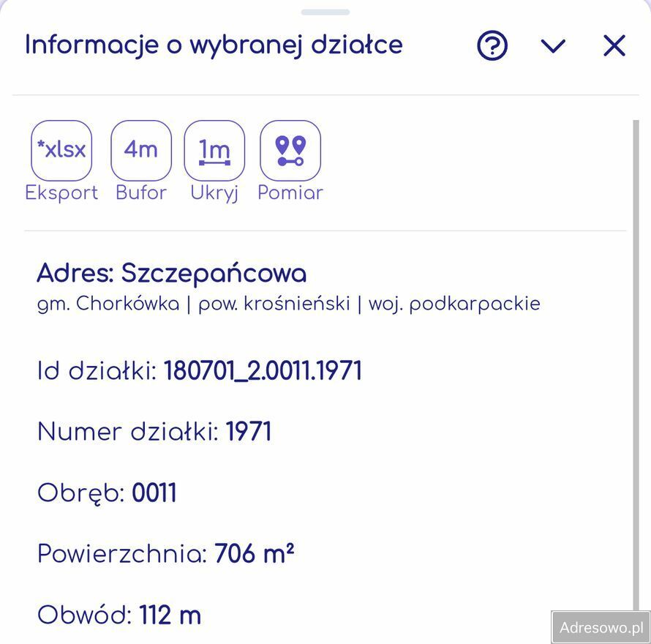
Task: Click the Adres Szczepańcowa section heading
Action: tap(172, 272)
